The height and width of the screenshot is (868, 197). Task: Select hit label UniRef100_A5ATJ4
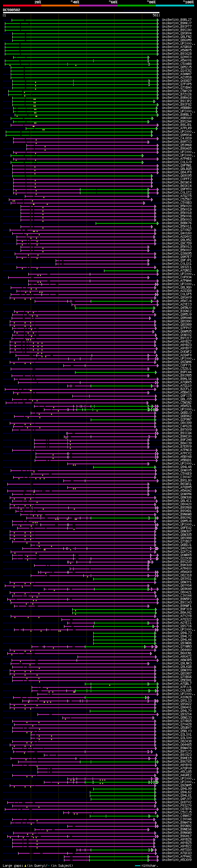[176, 301]
